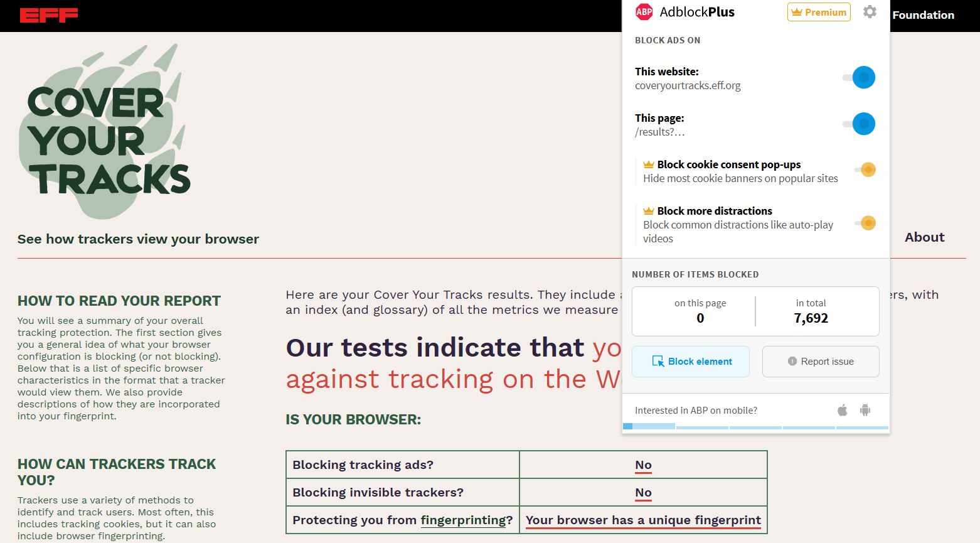Click the 'on this page' blocked count
980x543 pixels.
coord(700,318)
